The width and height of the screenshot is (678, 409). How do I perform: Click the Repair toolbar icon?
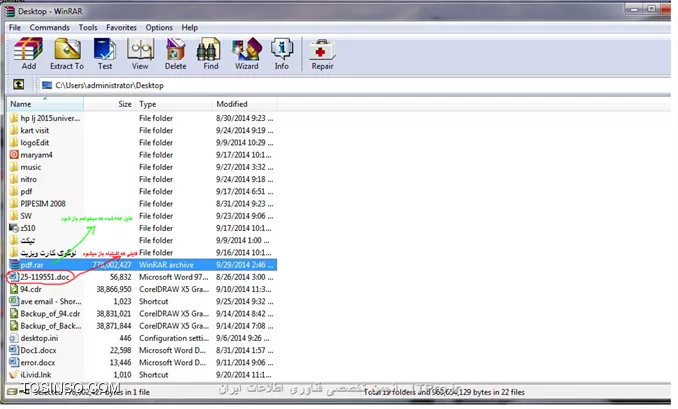click(x=322, y=54)
